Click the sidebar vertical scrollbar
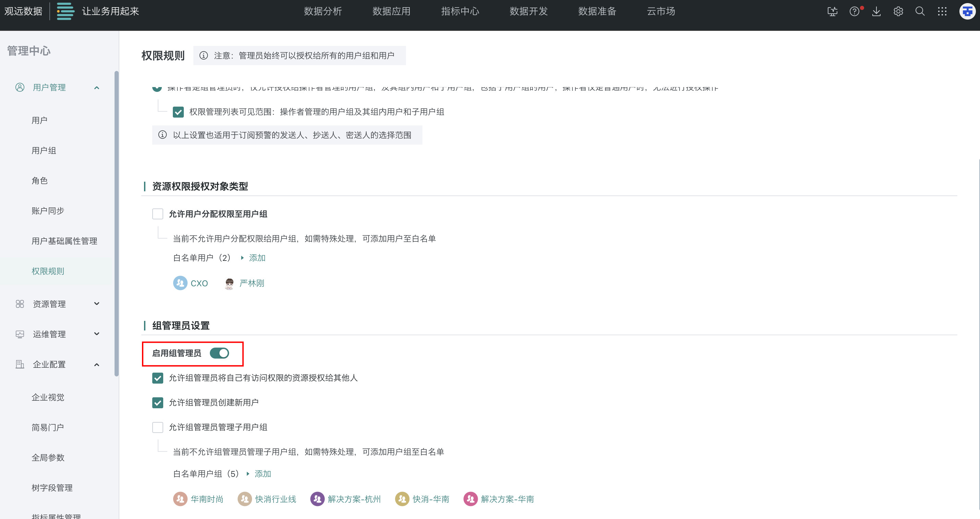Image resolution: width=980 pixels, height=519 pixels. pyautogui.click(x=116, y=224)
